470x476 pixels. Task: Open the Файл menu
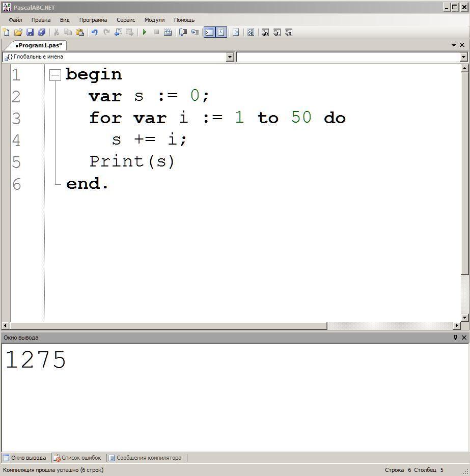15,20
